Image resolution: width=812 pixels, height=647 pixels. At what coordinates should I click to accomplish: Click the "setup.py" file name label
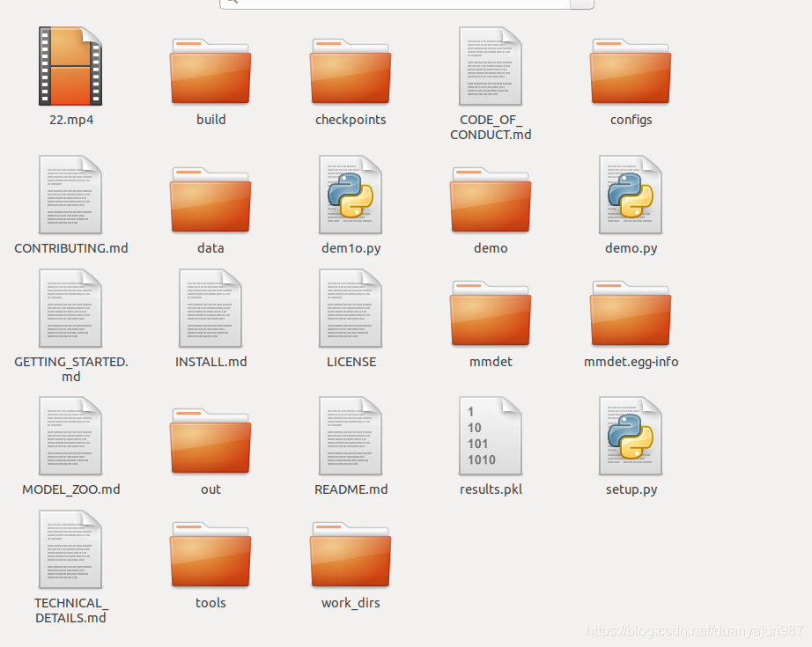[x=631, y=489]
